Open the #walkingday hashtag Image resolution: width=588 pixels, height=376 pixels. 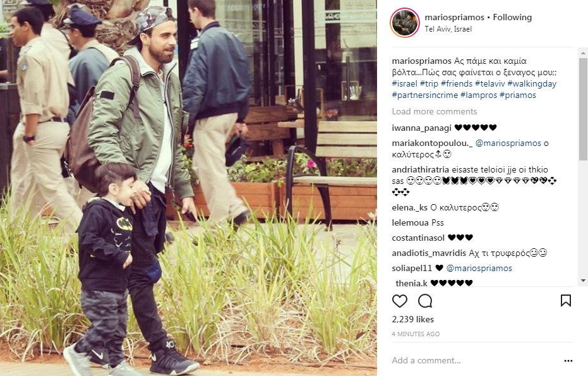tap(532, 83)
